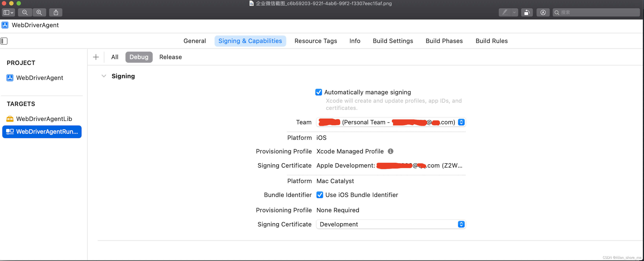This screenshot has height=261, width=644.
Task: Click the share/export icon in toolbar
Action: point(56,12)
